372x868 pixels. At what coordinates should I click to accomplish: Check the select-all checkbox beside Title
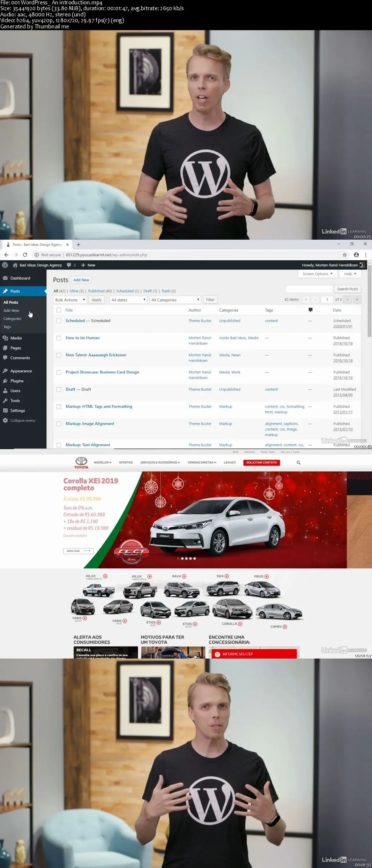click(59, 310)
